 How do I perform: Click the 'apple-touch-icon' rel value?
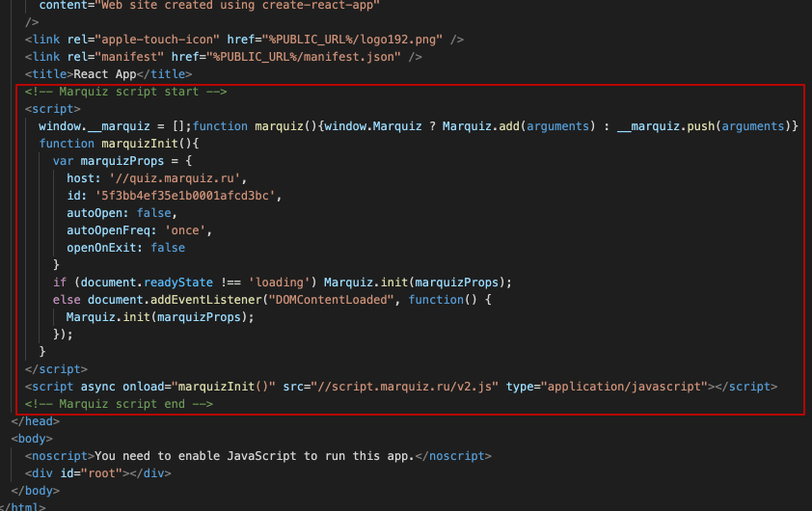(157, 40)
